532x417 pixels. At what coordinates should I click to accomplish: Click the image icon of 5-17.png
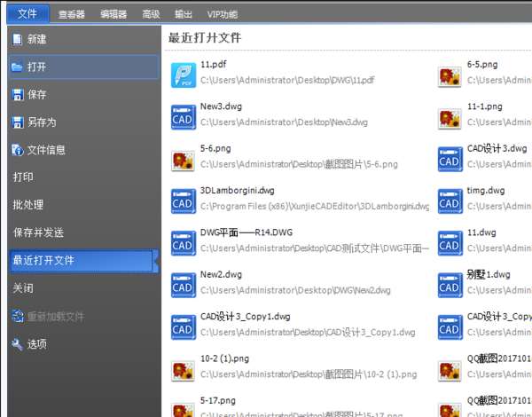[x=184, y=410]
